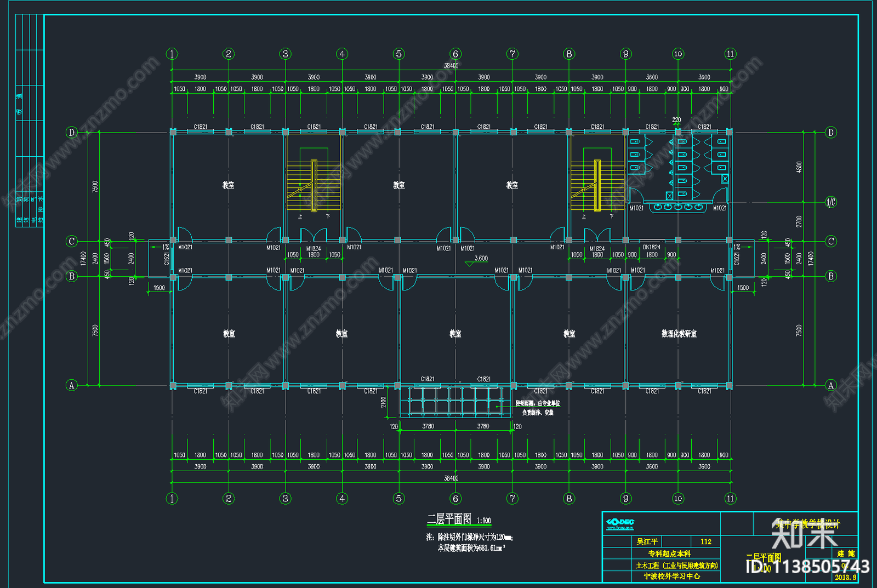Click the DEC logo in title block
This screenshot has height=588, width=877.
coord(620,522)
